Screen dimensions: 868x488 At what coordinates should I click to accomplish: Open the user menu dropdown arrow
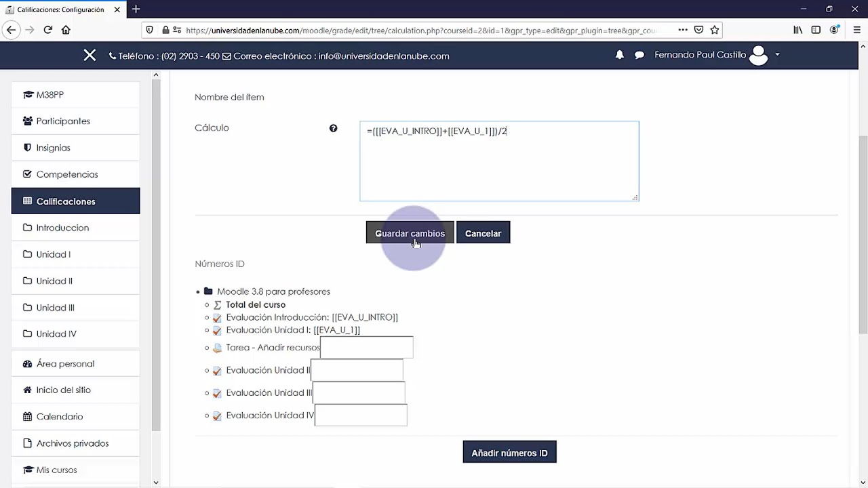coord(777,55)
